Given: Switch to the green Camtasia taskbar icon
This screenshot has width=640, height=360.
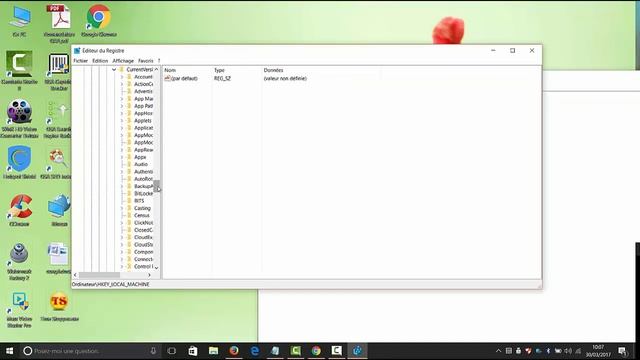Looking at the screenshot, I should coord(296,351).
